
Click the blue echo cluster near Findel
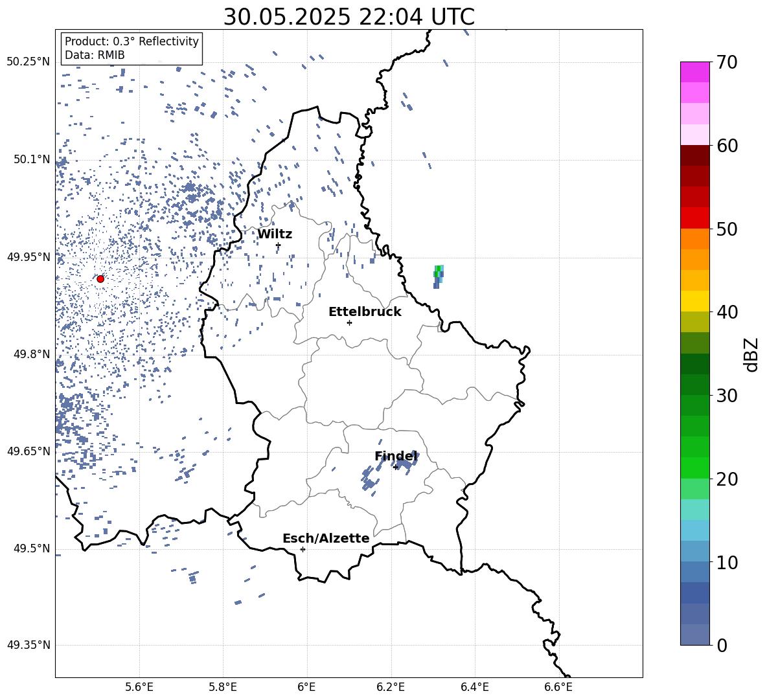406,462
